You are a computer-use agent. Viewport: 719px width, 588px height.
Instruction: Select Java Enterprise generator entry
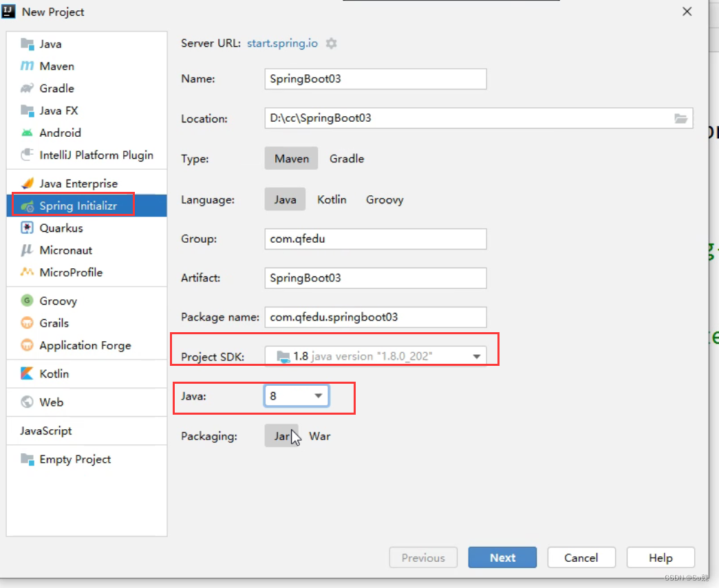(87, 184)
